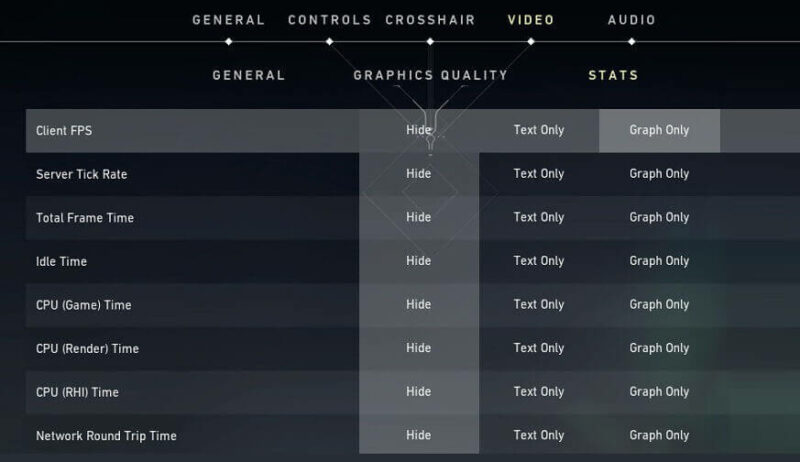Open the Graphics Quality sub-tab
The image size is (800, 462).
coord(431,75)
